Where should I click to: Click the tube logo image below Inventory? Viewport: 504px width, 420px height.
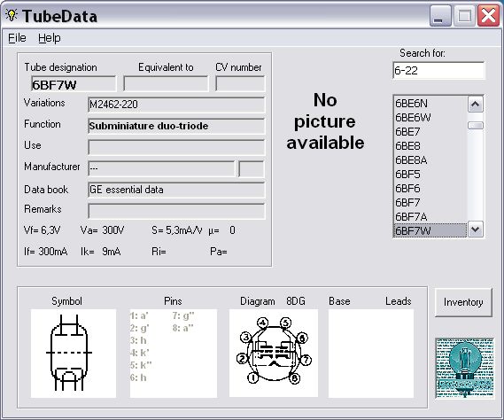(464, 368)
